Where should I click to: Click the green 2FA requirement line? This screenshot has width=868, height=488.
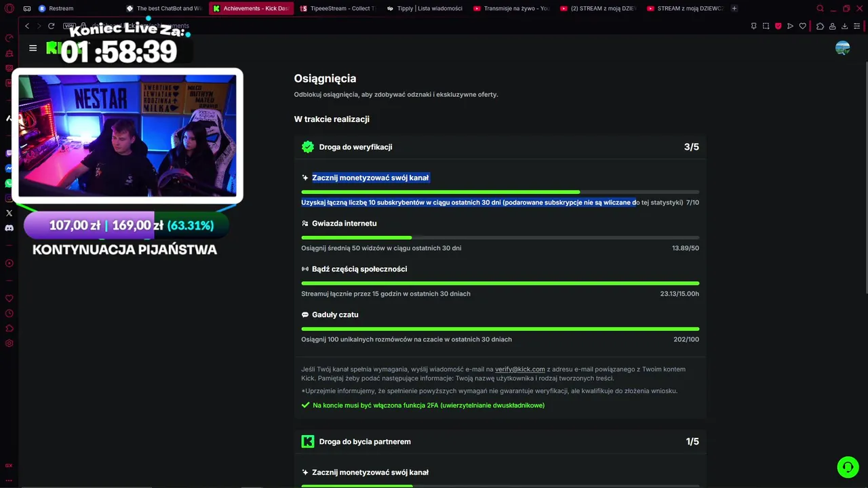pos(422,405)
